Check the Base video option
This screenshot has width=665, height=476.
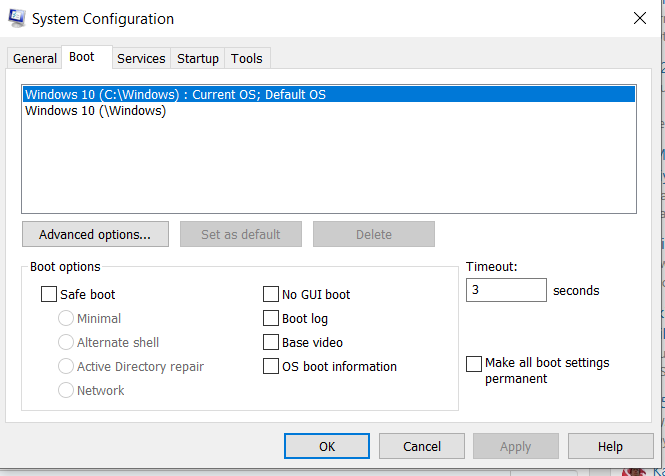pyautogui.click(x=271, y=343)
